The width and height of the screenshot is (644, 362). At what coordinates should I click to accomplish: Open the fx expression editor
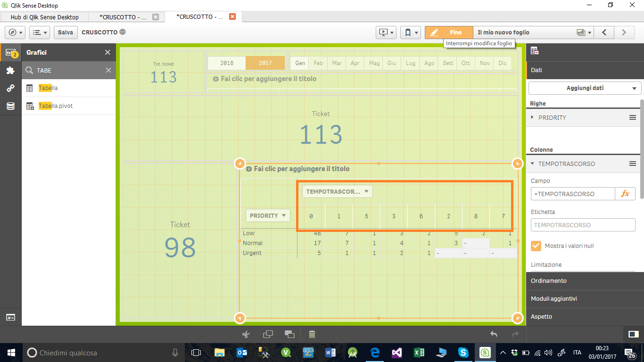pos(625,194)
